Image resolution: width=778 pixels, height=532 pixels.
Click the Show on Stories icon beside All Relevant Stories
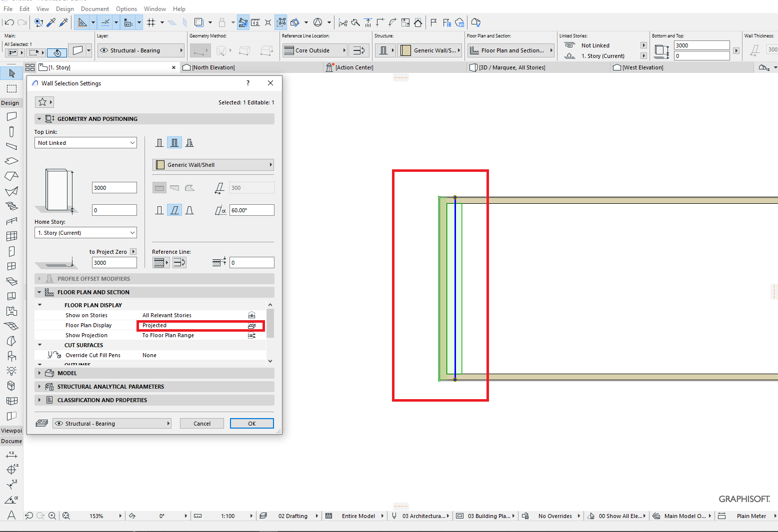pos(252,315)
